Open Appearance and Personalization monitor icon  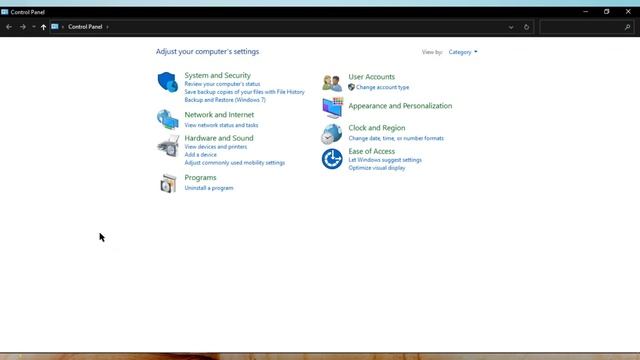point(332,107)
